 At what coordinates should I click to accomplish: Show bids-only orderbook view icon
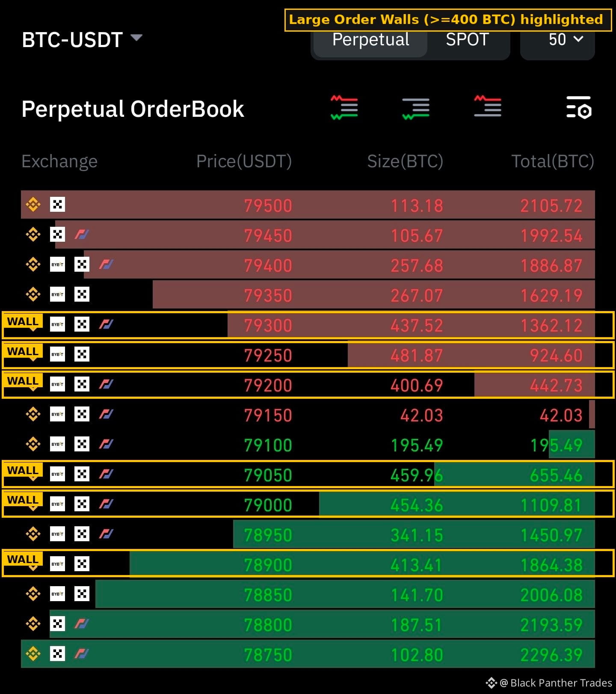[416, 108]
